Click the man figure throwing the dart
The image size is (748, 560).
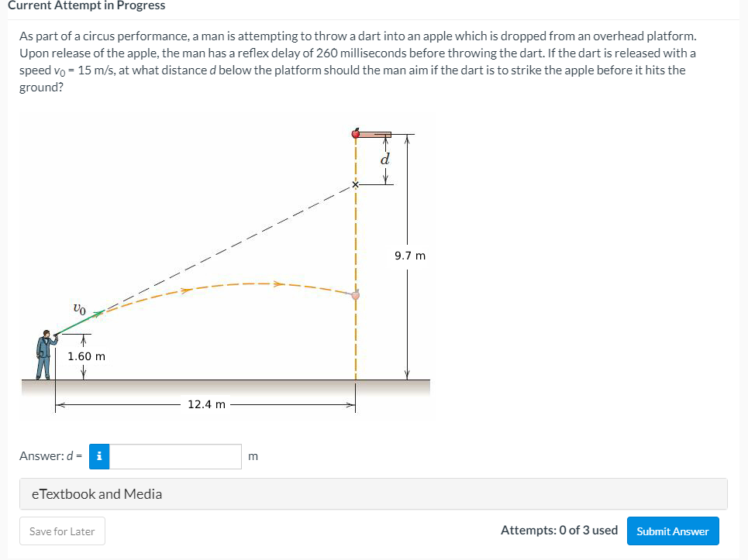[45, 352]
